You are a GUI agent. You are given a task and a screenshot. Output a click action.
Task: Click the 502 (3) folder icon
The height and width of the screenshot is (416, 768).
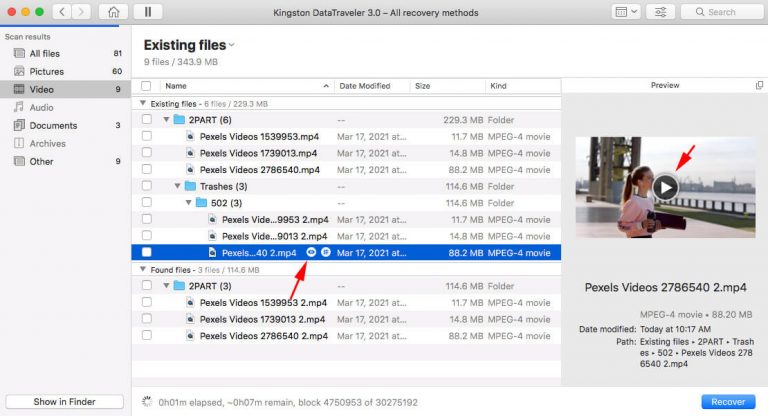click(x=201, y=203)
